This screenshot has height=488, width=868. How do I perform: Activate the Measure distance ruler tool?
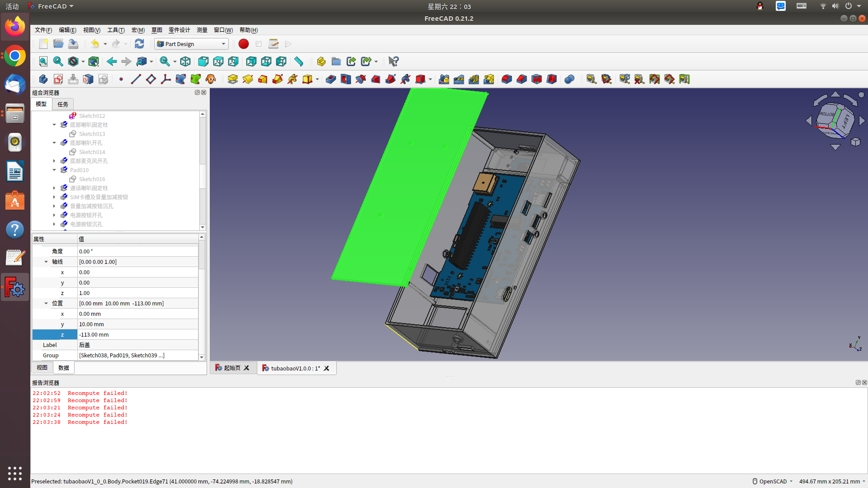(x=298, y=61)
